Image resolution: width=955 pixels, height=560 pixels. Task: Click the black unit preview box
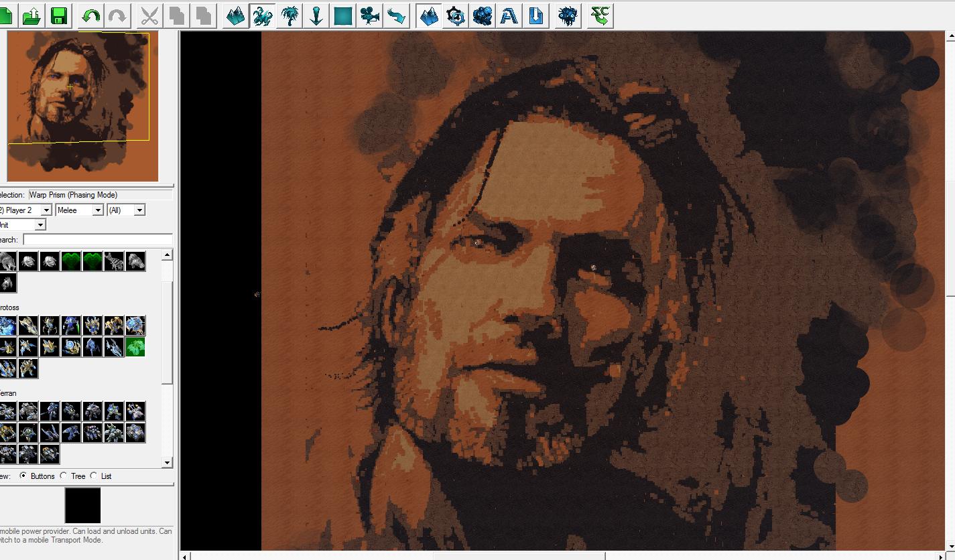pyautogui.click(x=82, y=505)
